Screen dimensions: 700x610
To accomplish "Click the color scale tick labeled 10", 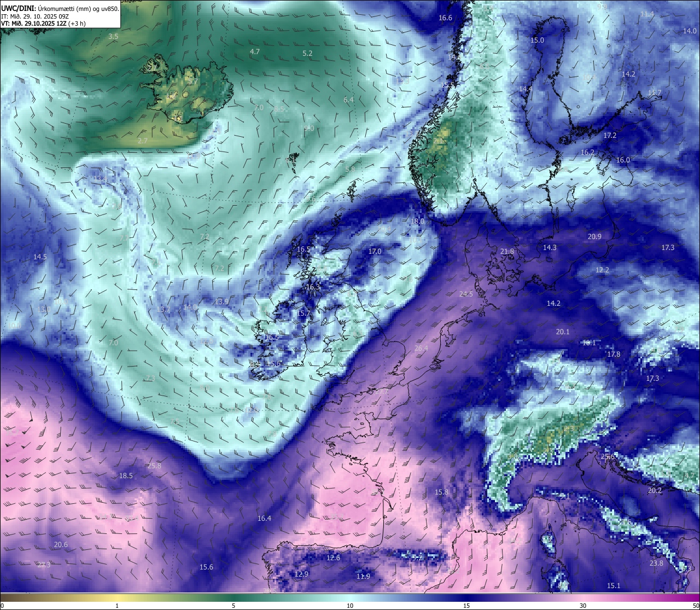I will coord(350,606).
